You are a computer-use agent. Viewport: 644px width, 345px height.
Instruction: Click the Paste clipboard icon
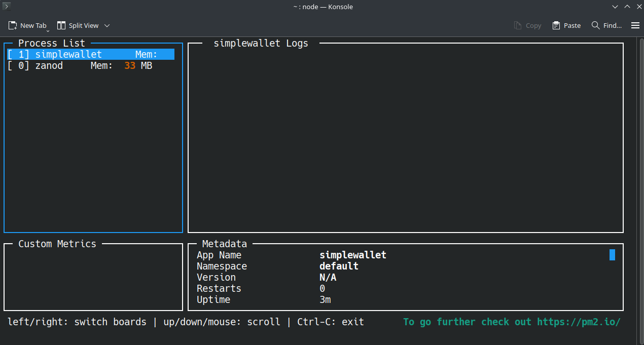[556, 25]
